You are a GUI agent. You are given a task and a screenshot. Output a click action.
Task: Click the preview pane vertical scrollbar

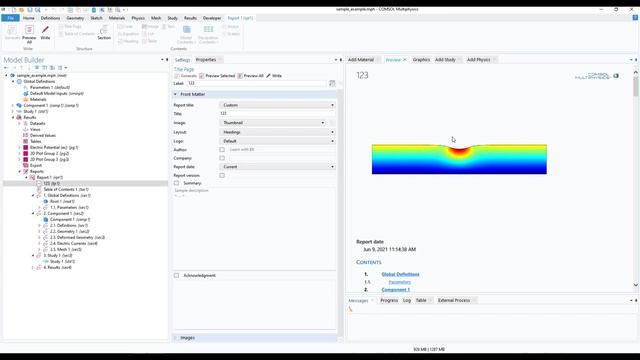pyautogui.click(x=636, y=178)
